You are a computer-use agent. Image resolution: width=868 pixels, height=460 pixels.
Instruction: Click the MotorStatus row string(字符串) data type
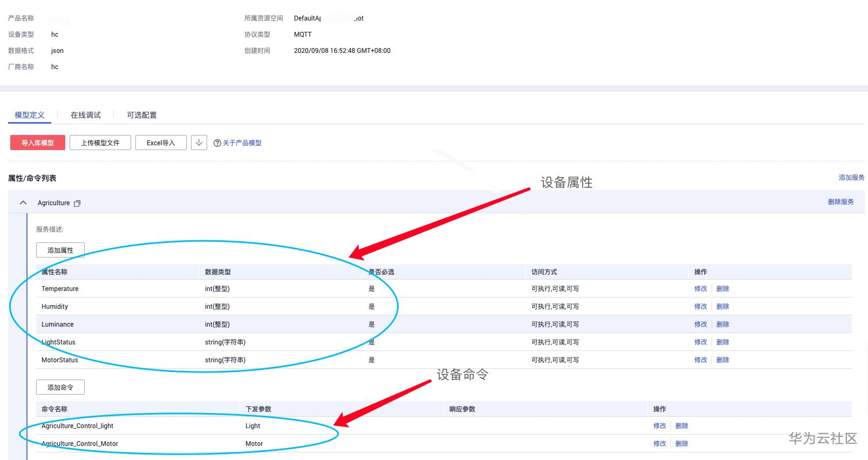225,360
